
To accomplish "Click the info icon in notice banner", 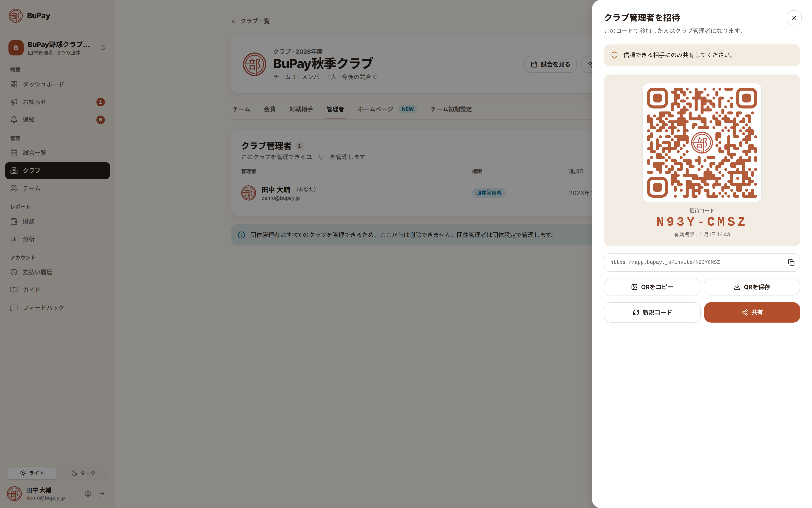I will coord(241,235).
